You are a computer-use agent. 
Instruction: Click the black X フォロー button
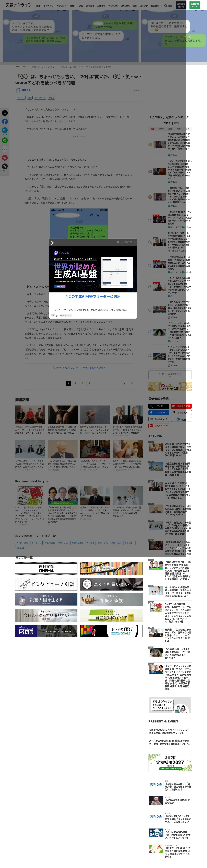(159, 406)
